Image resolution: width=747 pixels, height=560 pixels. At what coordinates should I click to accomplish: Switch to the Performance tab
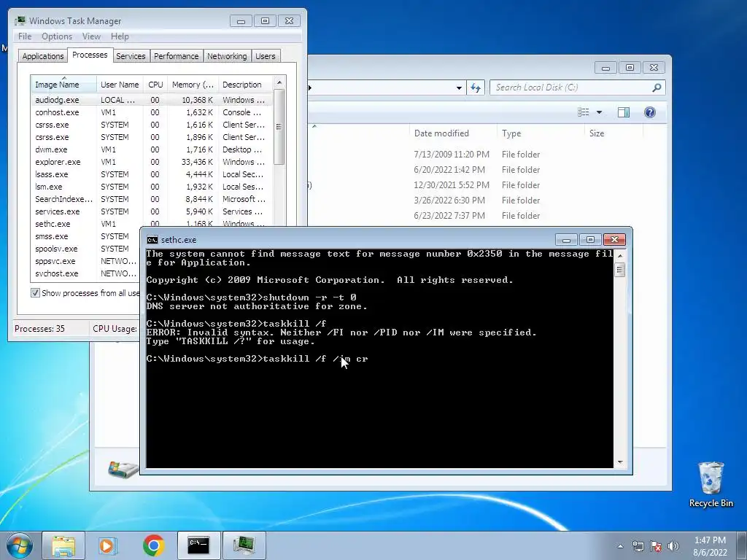[x=176, y=56]
